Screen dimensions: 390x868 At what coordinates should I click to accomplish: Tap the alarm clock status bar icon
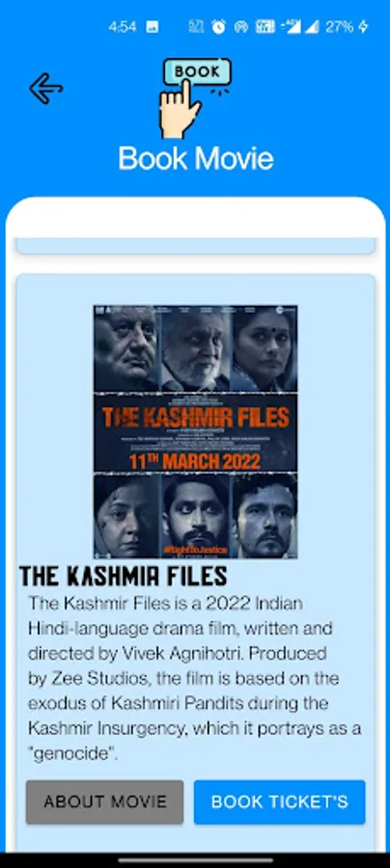pos(219,27)
